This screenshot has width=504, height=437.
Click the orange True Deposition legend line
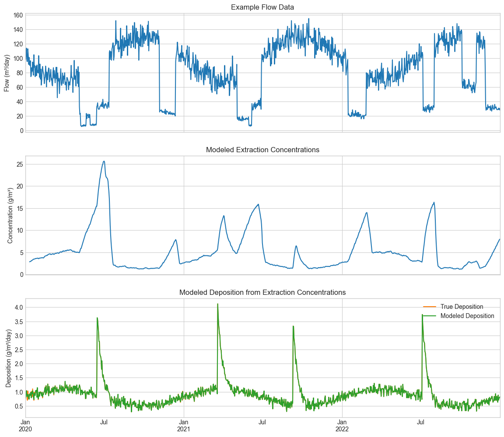click(x=429, y=307)
